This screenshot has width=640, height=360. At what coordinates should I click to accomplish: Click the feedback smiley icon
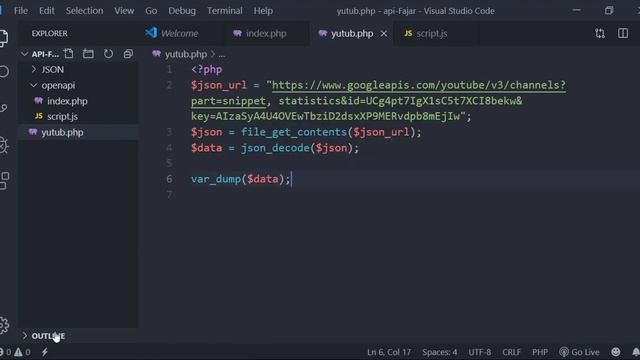click(616, 352)
